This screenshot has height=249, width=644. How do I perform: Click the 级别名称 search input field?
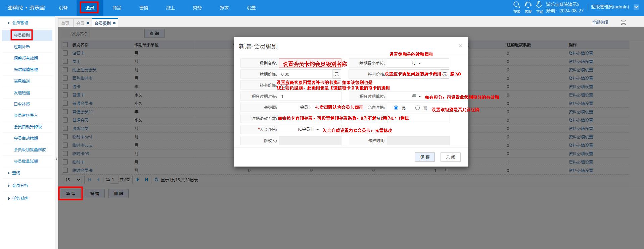[116, 34]
